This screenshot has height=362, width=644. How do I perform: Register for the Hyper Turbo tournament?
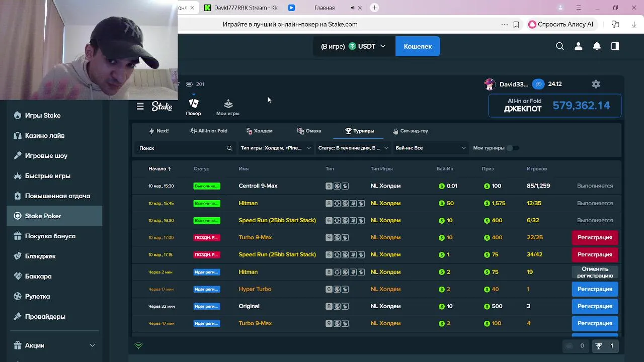click(x=595, y=289)
